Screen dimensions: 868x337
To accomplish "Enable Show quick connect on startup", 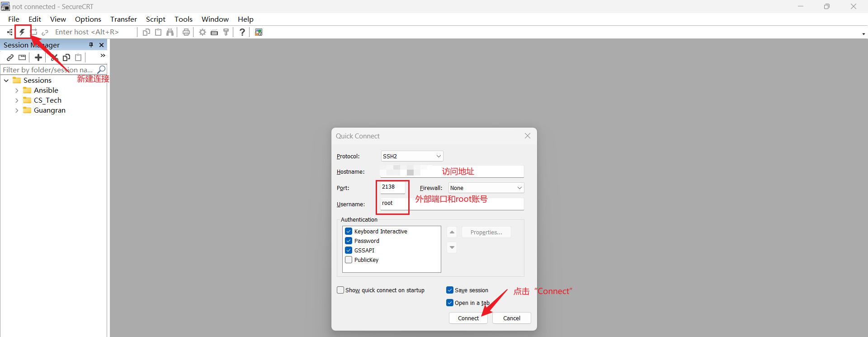I will pos(340,290).
